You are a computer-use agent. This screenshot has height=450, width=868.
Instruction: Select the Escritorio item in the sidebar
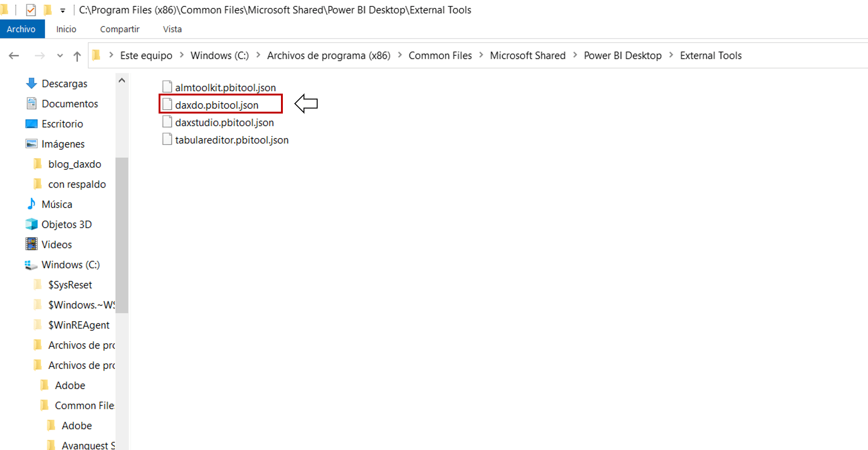[62, 124]
